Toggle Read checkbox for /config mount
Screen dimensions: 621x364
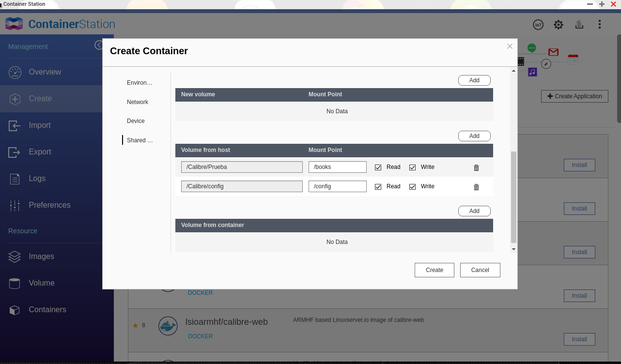[x=378, y=187]
